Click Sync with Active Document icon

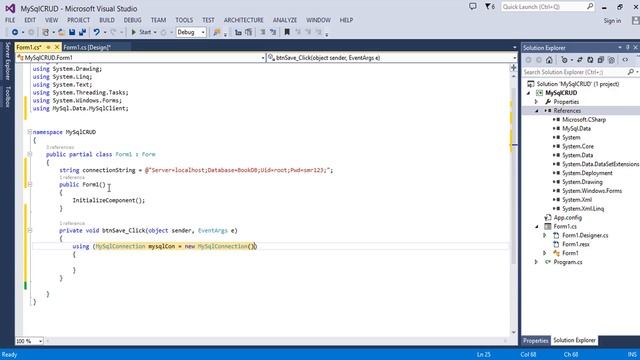click(580, 60)
